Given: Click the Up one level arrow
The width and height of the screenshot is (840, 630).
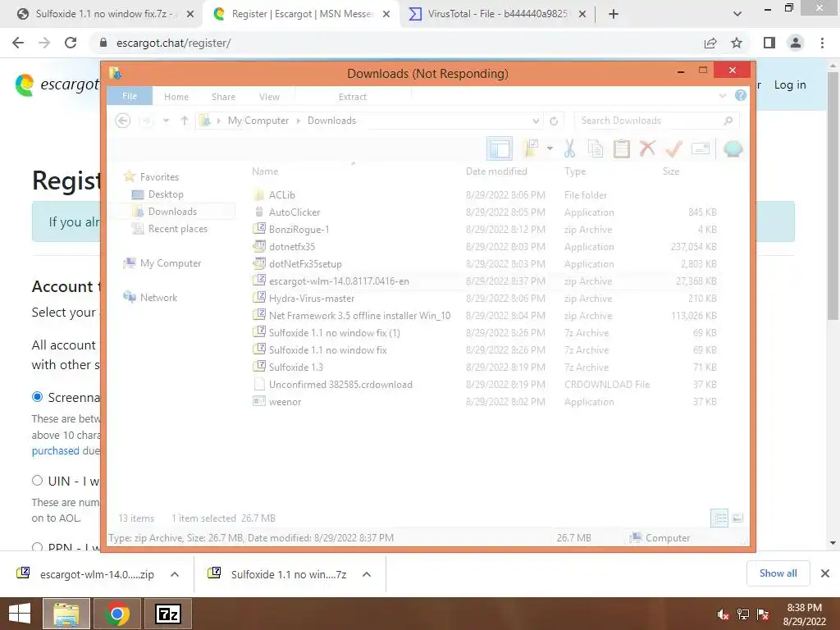Looking at the screenshot, I should point(185,121).
